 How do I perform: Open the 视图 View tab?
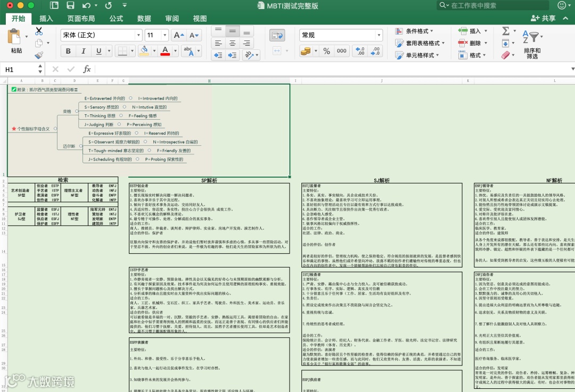pyautogui.click(x=200, y=19)
